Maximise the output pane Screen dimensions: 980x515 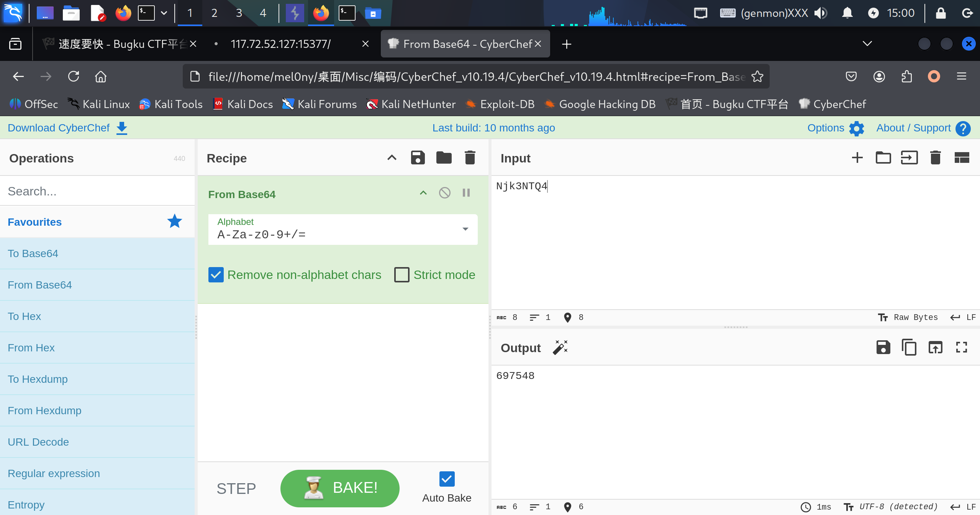pyautogui.click(x=961, y=348)
